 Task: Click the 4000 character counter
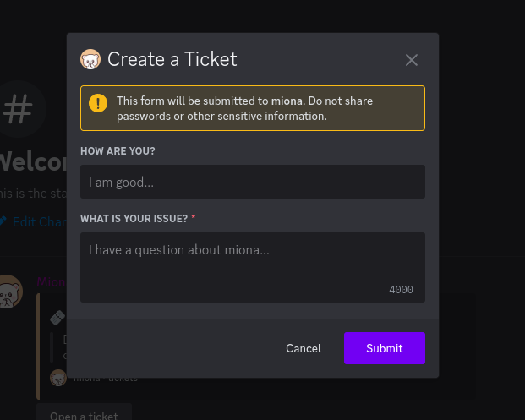401,290
